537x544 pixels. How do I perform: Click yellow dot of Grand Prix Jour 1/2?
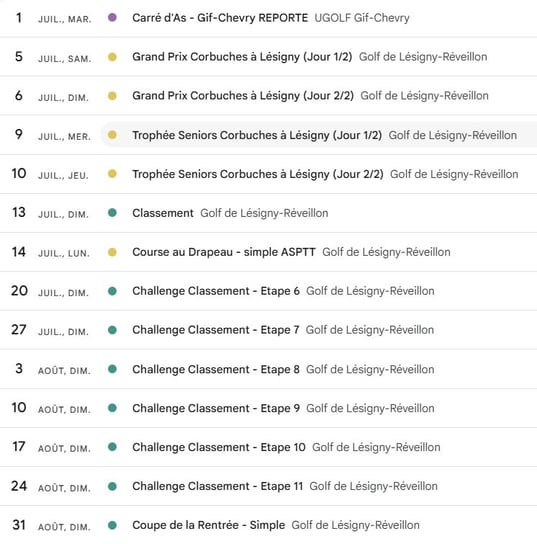(112, 57)
